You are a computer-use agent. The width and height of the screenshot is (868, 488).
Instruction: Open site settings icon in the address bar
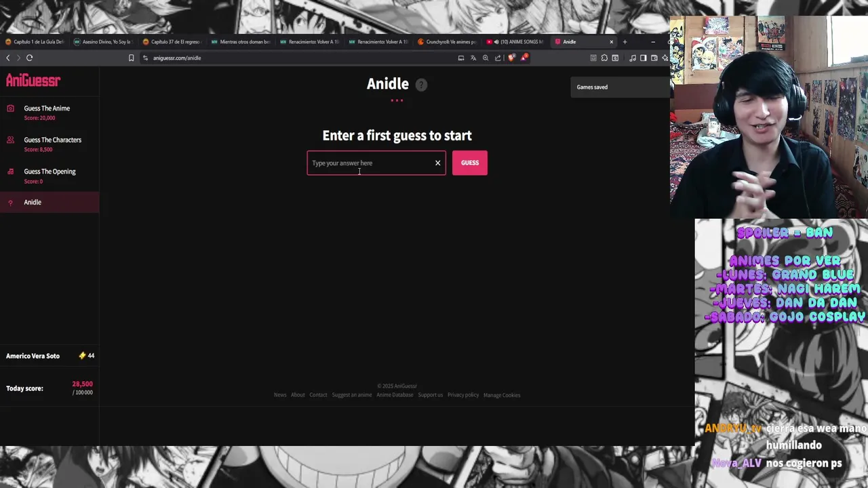point(145,58)
